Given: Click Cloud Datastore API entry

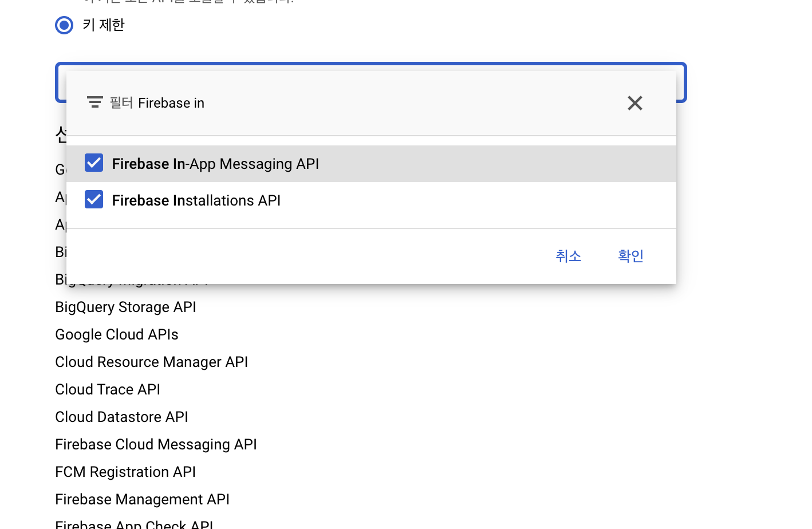Looking at the screenshot, I should pyautogui.click(x=121, y=417).
